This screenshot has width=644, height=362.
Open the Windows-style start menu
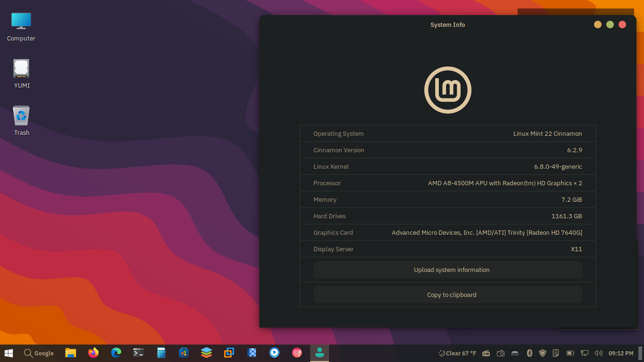click(8, 353)
